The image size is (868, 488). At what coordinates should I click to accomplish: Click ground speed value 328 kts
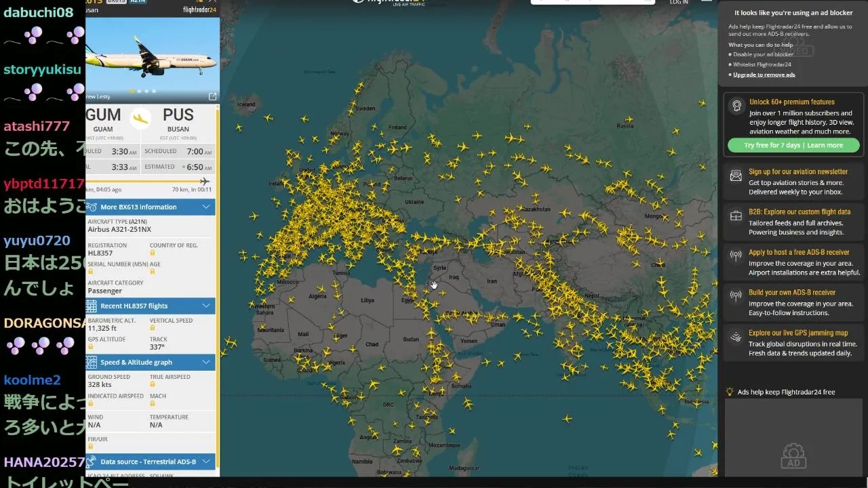coord(100,384)
